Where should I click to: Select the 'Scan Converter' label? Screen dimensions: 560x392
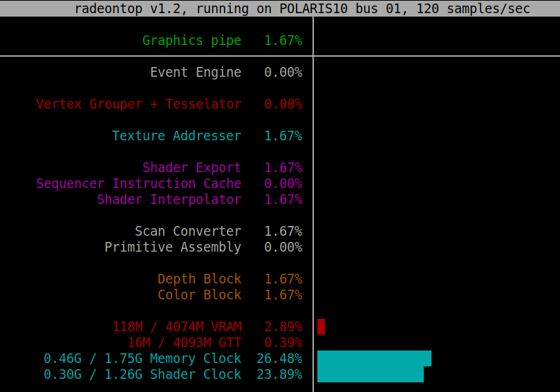coord(188,232)
